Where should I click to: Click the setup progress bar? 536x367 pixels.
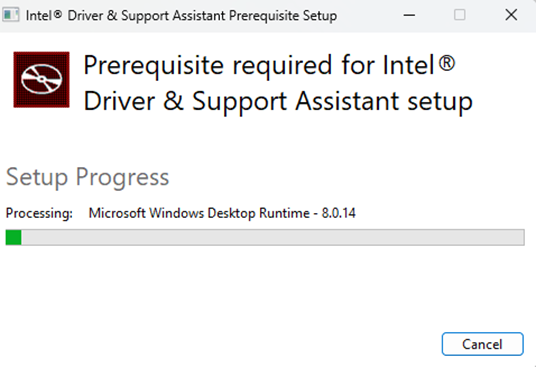(x=265, y=237)
